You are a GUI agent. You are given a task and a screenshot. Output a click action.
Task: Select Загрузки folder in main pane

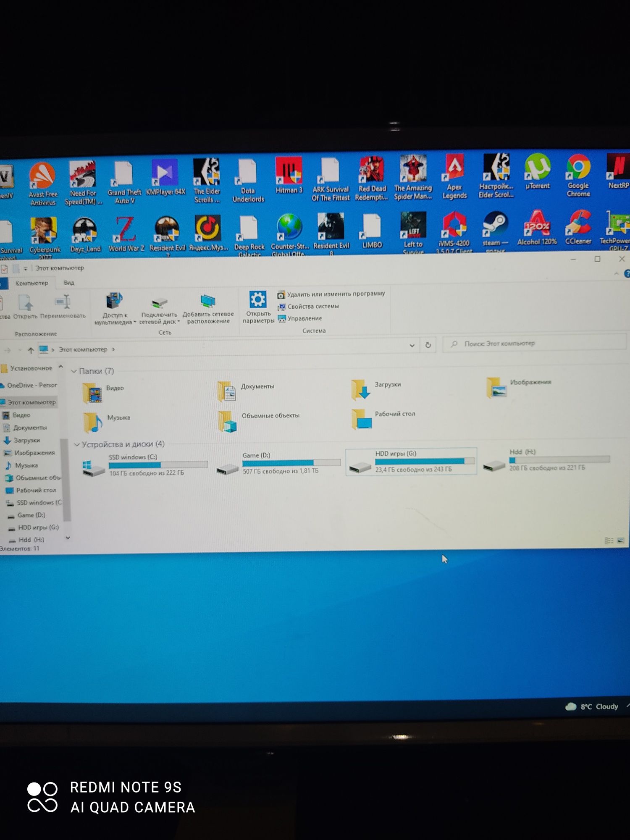click(x=376, y=389)
